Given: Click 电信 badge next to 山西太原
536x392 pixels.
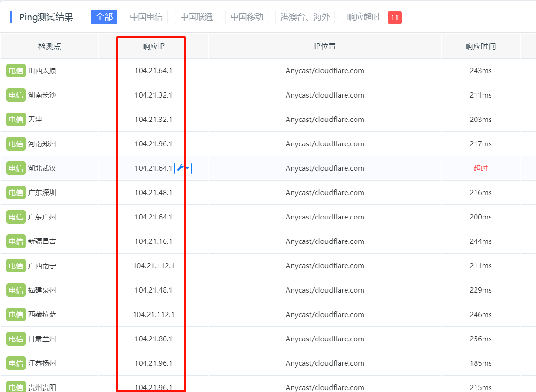Looking at the screenshot, I should tap(16, 71).
